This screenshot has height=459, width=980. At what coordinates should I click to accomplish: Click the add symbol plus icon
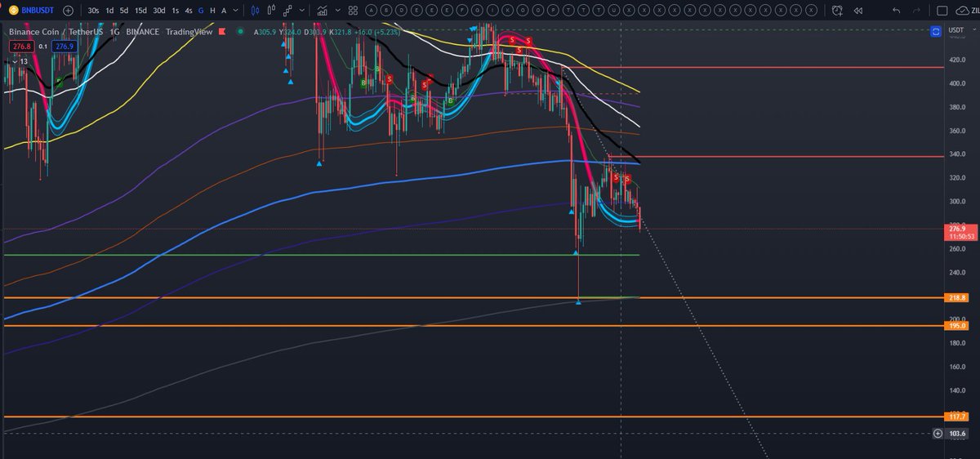pos(67,11)
